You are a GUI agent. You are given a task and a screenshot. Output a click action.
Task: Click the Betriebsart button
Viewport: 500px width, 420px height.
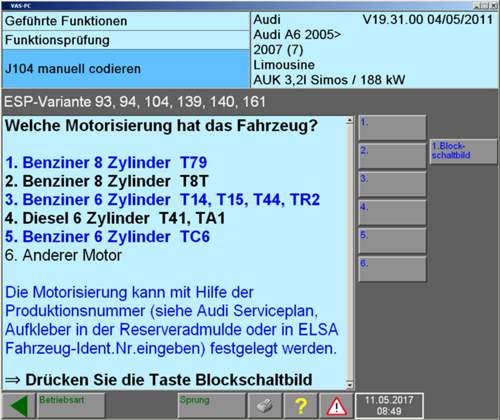(x=71, y=406)
